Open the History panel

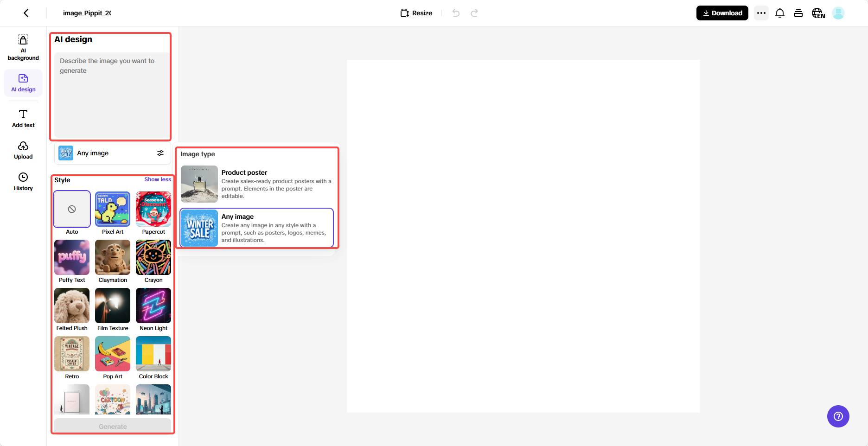pyautogui.click(x=23, y=182)
